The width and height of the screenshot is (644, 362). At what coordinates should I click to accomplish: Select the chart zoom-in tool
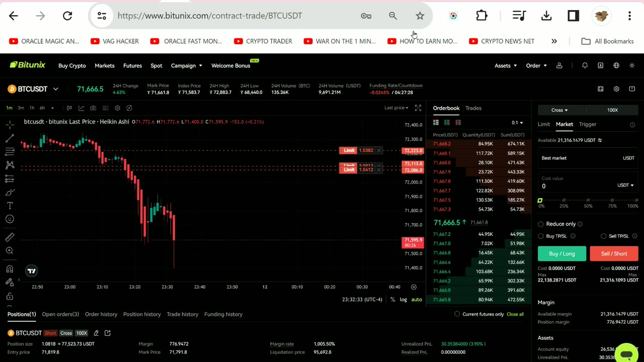pos(10,250)
